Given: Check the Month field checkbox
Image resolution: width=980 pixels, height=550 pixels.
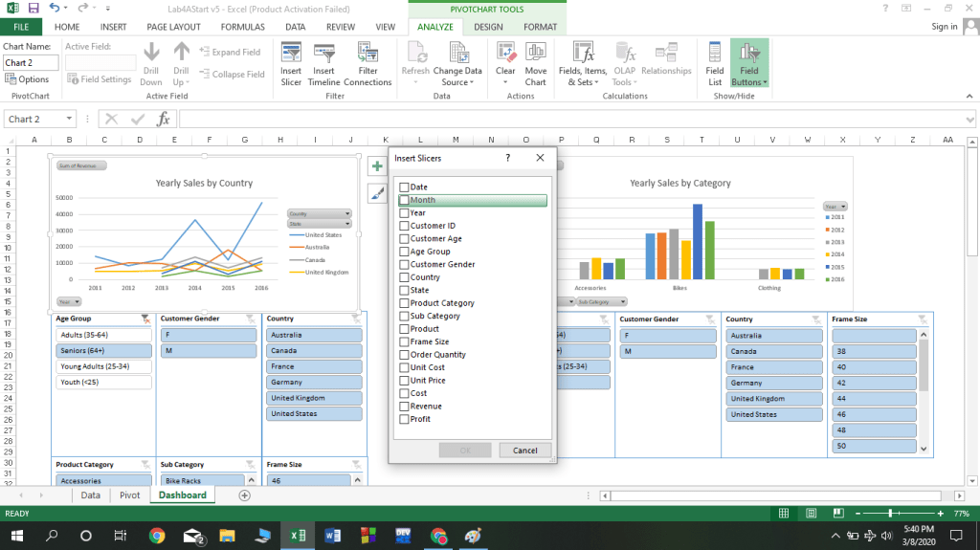Looking at the screenshot, I should [405, 200].
